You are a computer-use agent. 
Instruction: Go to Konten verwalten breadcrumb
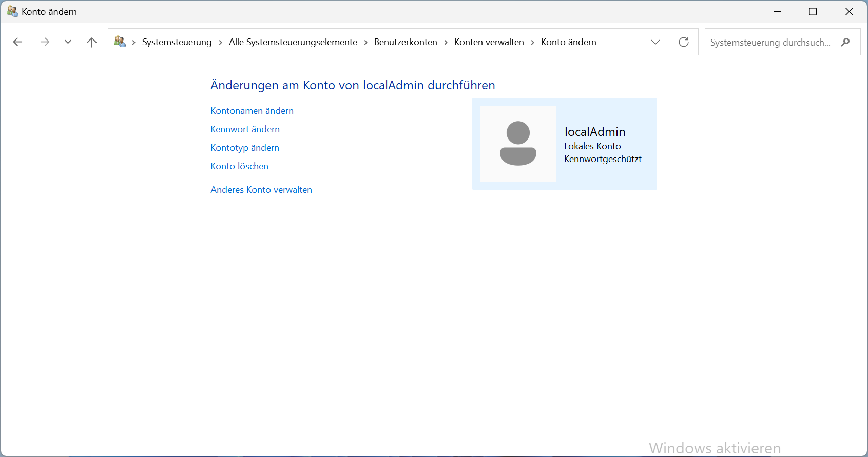point(489,42)
